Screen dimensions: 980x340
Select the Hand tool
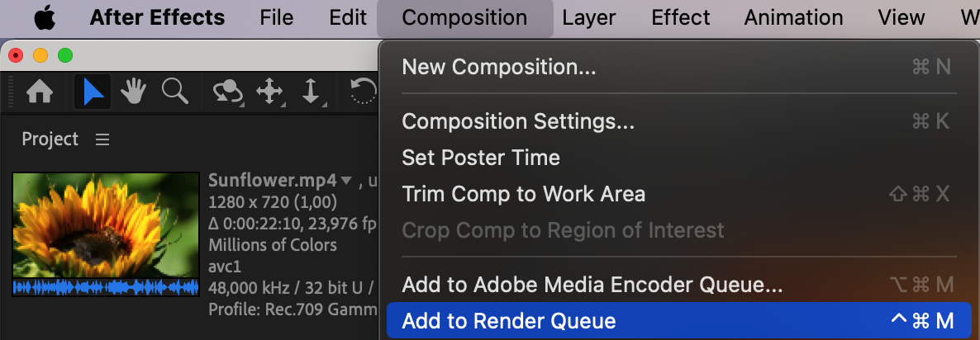134,92
